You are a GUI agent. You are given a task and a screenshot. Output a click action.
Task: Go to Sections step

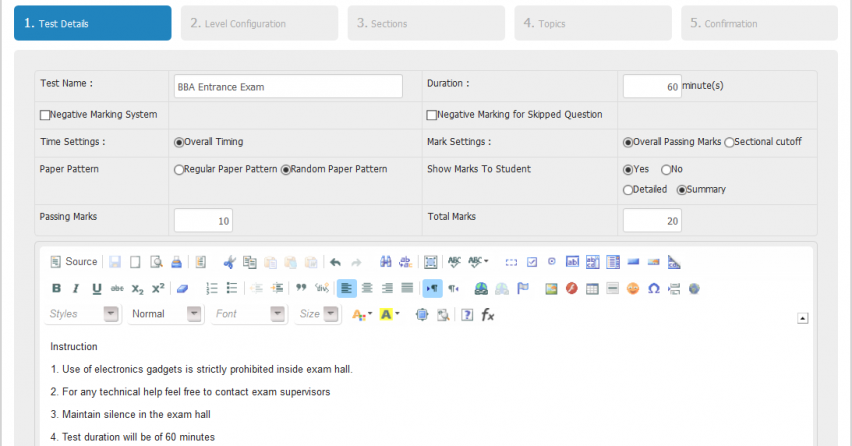(426, 23)
